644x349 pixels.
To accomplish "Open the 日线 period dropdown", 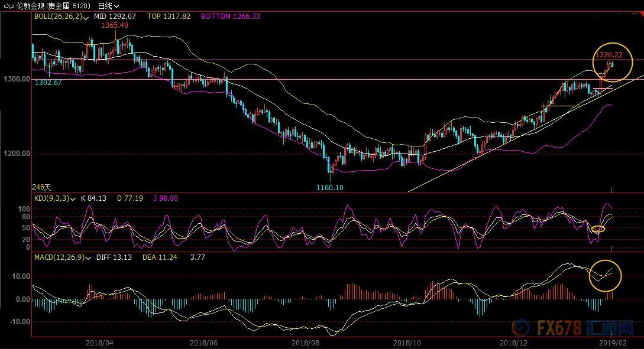I will 109,6.
